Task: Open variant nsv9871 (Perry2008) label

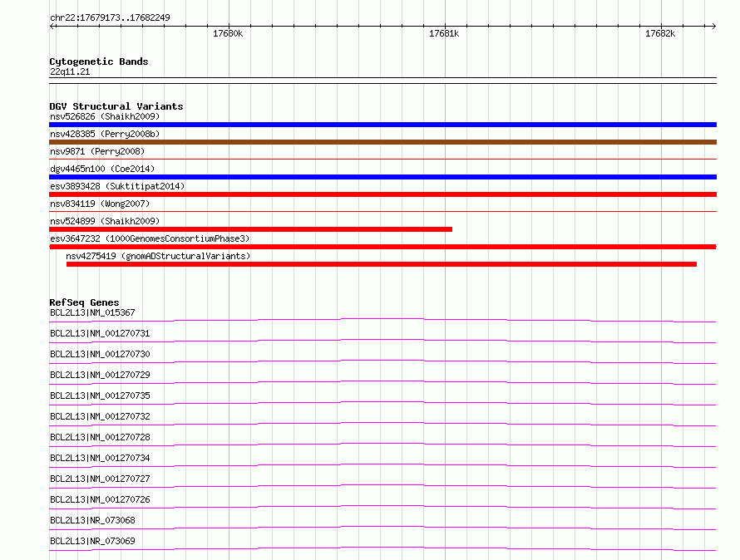Action: [97, 151]
